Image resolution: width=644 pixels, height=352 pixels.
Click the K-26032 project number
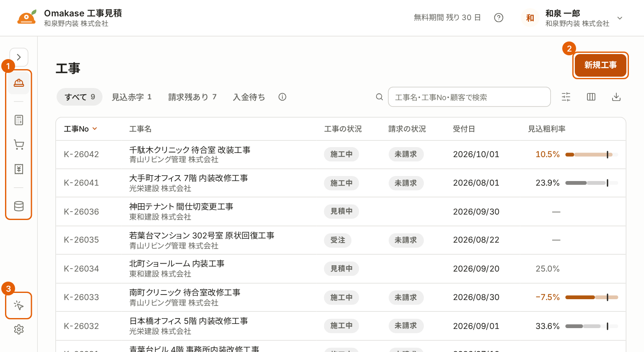tap(81, 326)
